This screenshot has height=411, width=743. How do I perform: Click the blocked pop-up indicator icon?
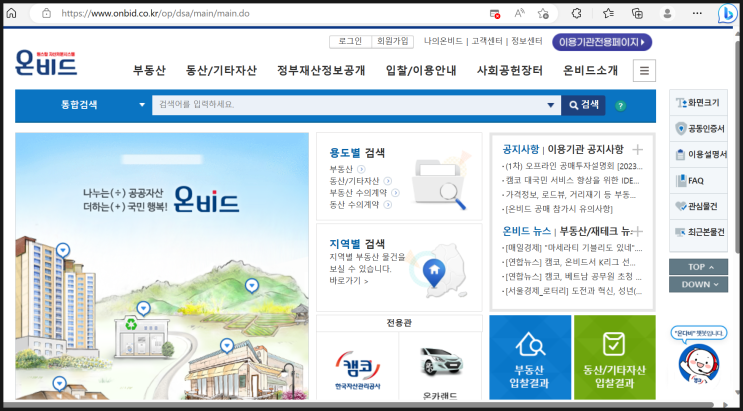pos(495,14)
